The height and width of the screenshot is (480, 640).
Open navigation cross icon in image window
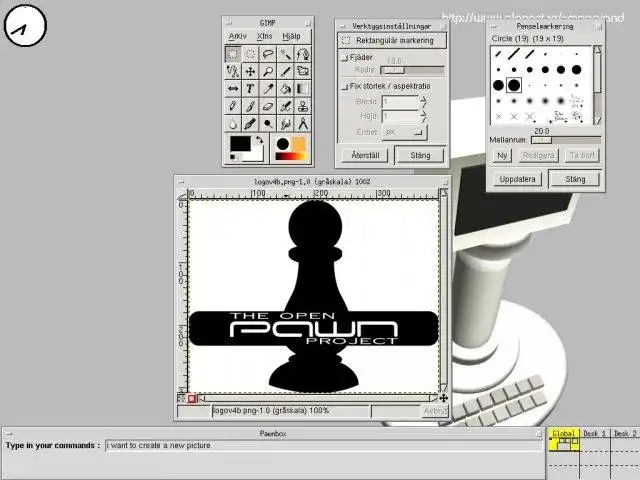(444, 398)
